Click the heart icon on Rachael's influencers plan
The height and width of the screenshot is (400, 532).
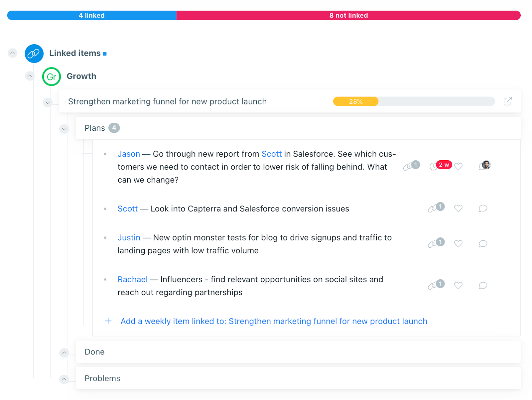click(458, 285)
